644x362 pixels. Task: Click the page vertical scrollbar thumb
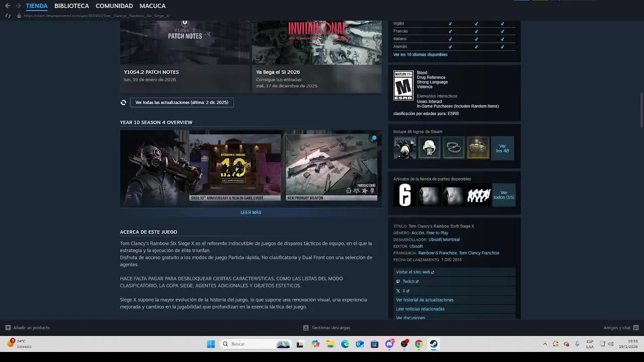pyautogui.click(x=641, y=110)
